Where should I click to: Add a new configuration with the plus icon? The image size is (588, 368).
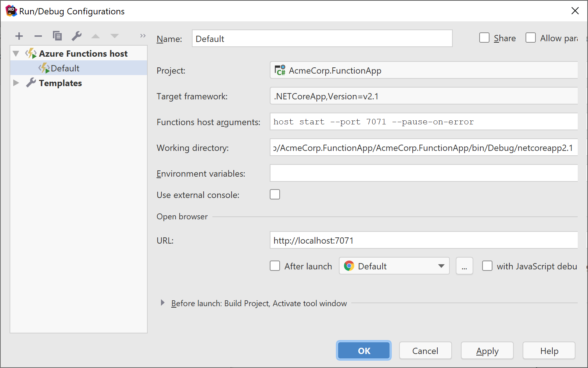[x=19, y=36]
